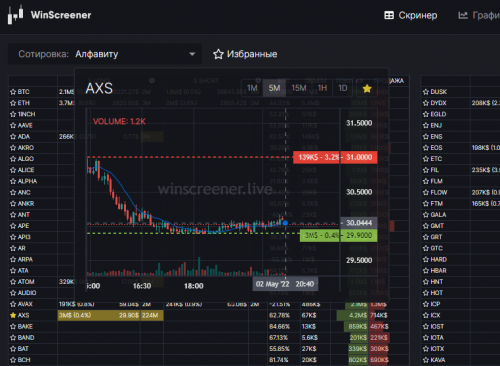Click the 30.0444 current price label

click(x=359, y=223)
